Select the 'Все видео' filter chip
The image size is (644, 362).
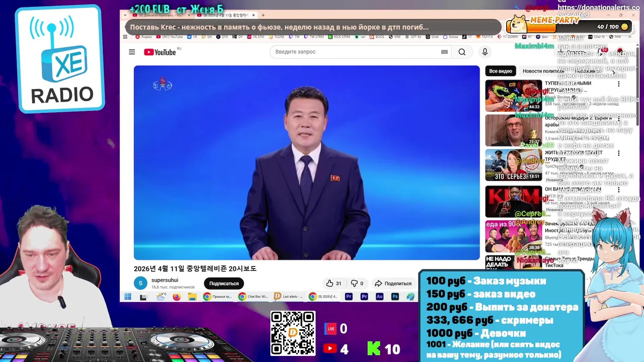click(x=501, y=71)
